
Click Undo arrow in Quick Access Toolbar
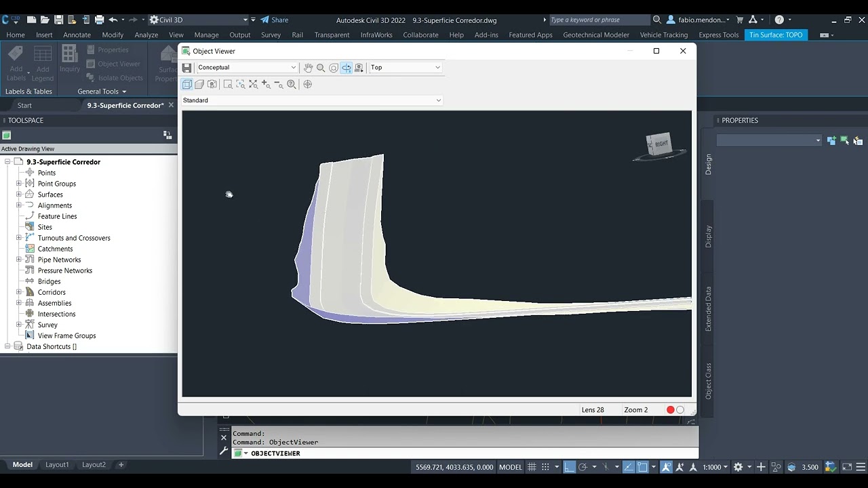tap(113, 20)
